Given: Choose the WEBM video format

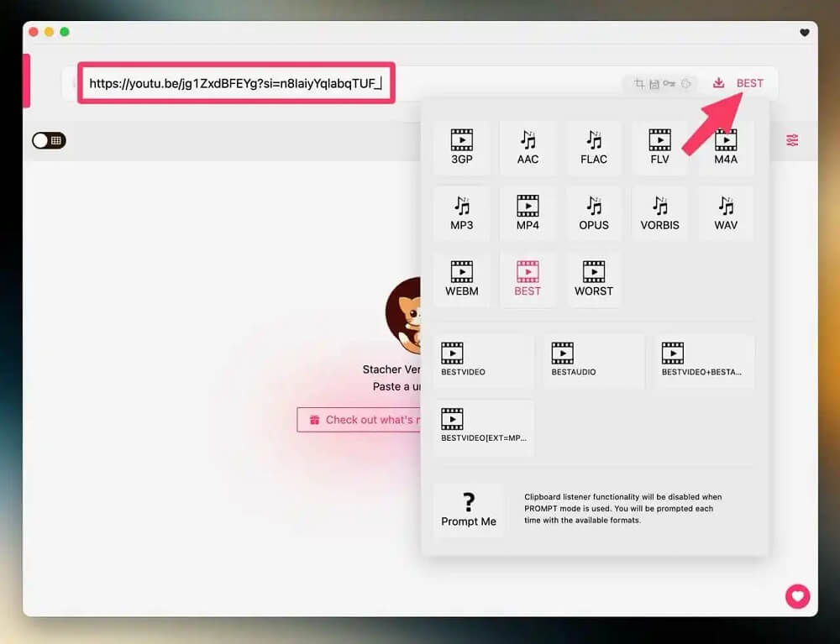Looking at the screenshot, I should (x=461, y=279).
